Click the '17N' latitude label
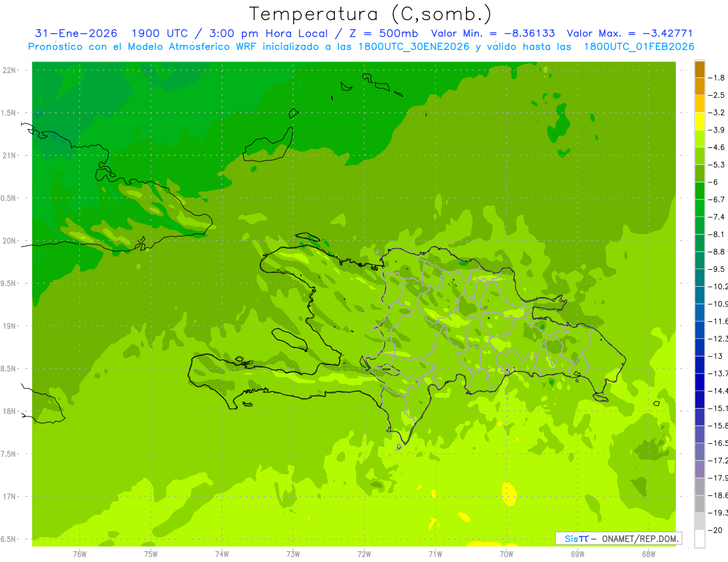 (10, 497)
